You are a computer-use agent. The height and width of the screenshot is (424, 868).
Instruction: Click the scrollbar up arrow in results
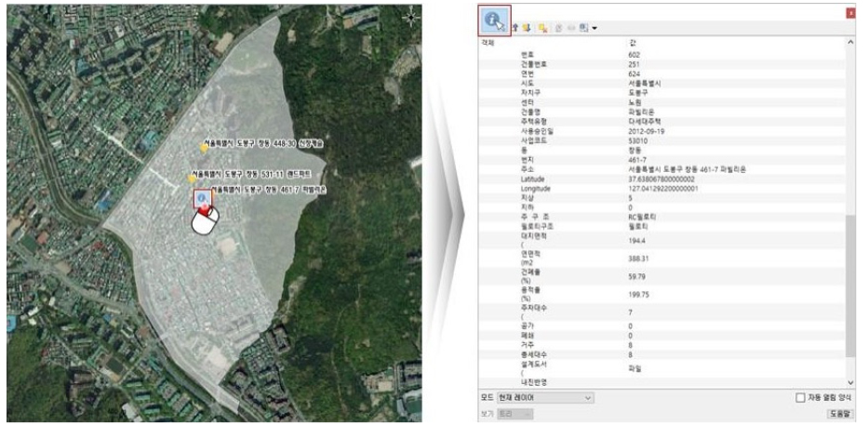(x=851, y=42)
